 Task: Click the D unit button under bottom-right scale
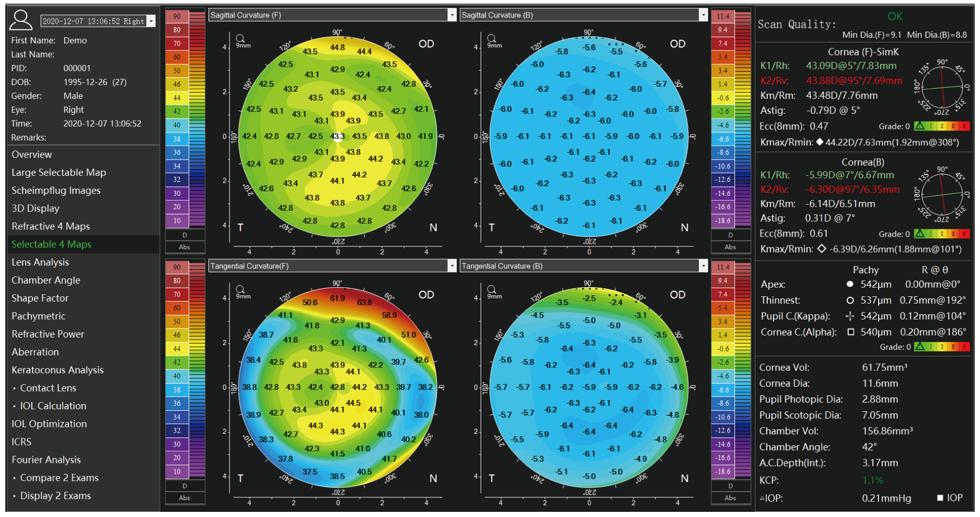click(x=730, y=486)
